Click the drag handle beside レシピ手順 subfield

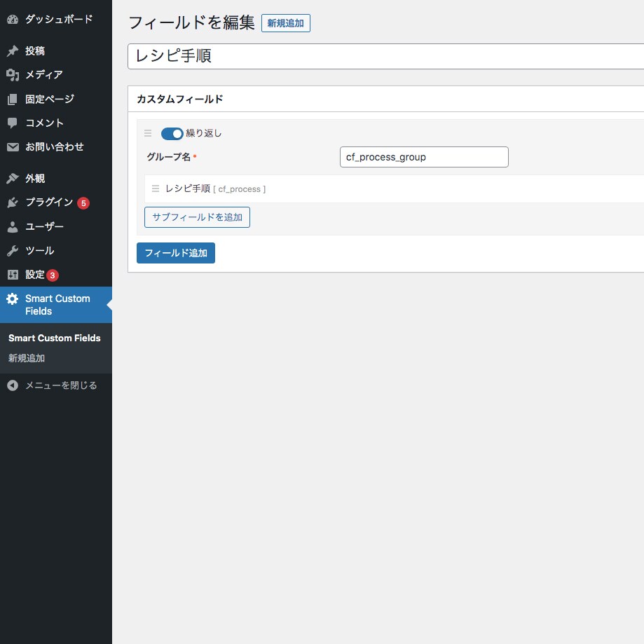pyautogui.click(x=156, y=189)
